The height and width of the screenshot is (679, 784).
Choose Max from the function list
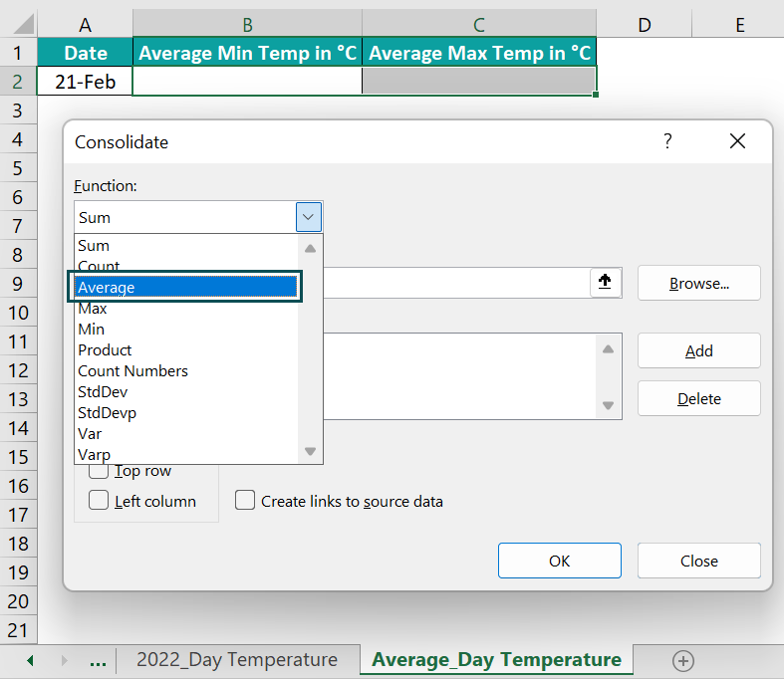(186, 309)
